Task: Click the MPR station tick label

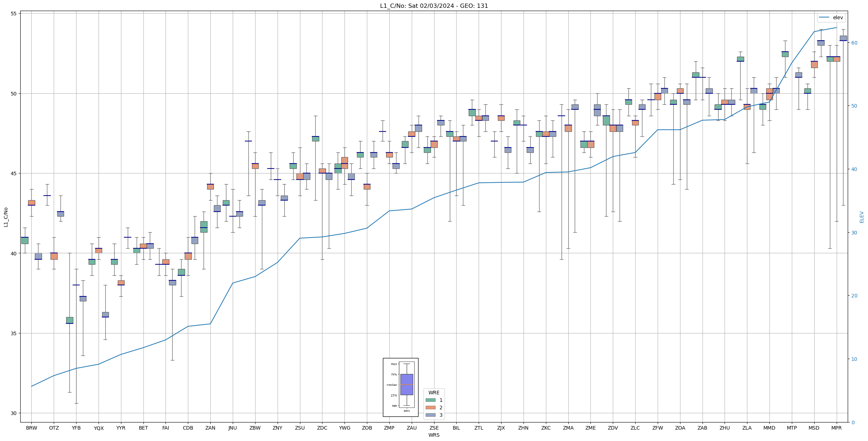Action: [836, 428]
